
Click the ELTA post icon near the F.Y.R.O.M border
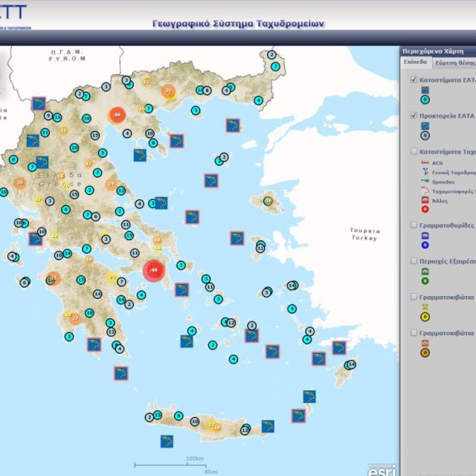point(39,104)
